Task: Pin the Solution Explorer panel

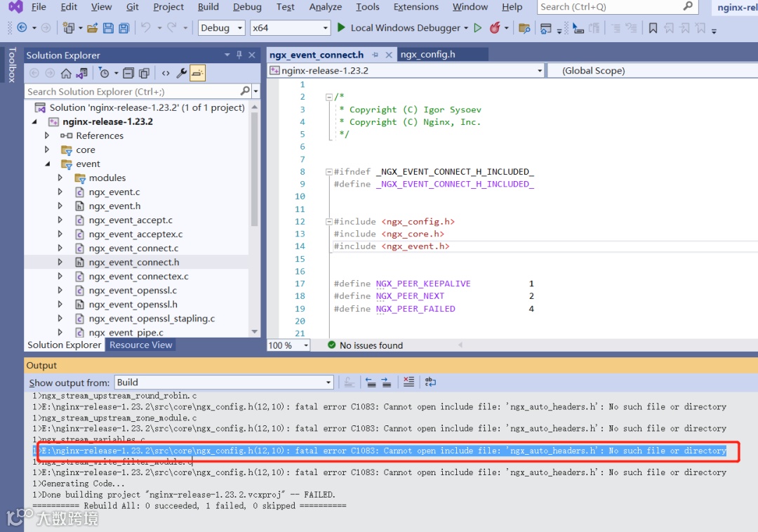Action: (239, 55)
